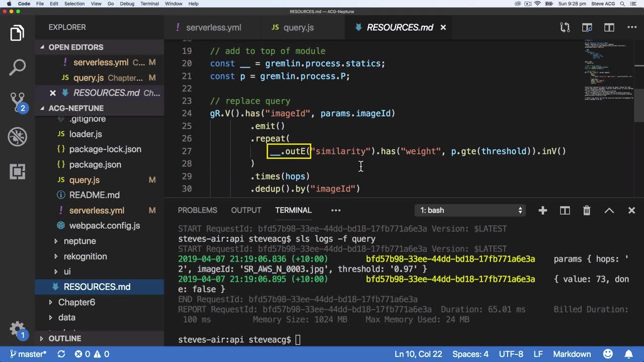
Task: Click the editor vertical scrollbar
Action: tap(639, 106)
